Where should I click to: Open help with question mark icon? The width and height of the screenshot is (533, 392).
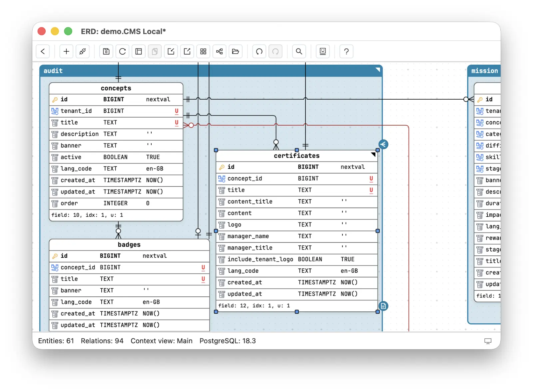tap(346, 51)
